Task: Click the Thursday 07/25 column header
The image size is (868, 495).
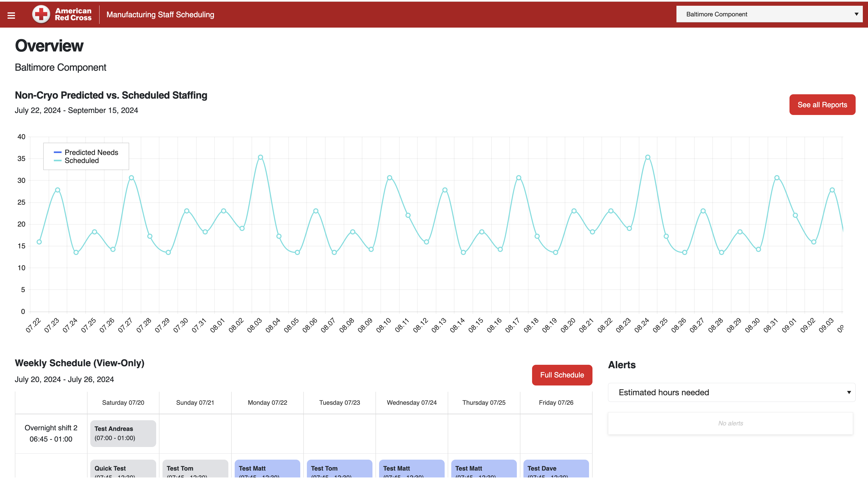Action: [x=484, y=402]
